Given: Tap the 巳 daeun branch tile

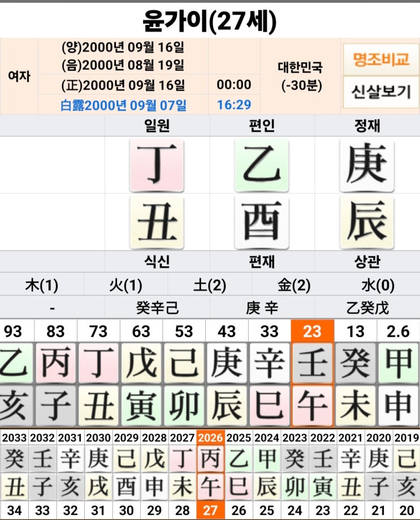Looking at the screenshot, I should (270, 405).
